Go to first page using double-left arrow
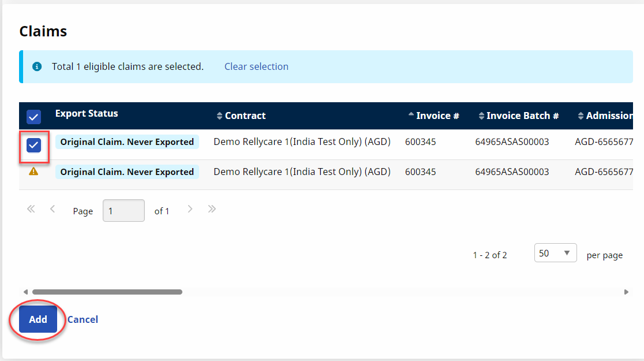644x361 pixels. click(31, 210)
